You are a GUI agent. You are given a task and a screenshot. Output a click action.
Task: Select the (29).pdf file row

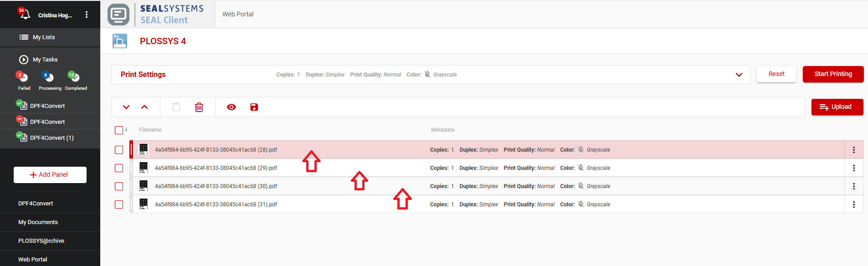pos(216,168)
